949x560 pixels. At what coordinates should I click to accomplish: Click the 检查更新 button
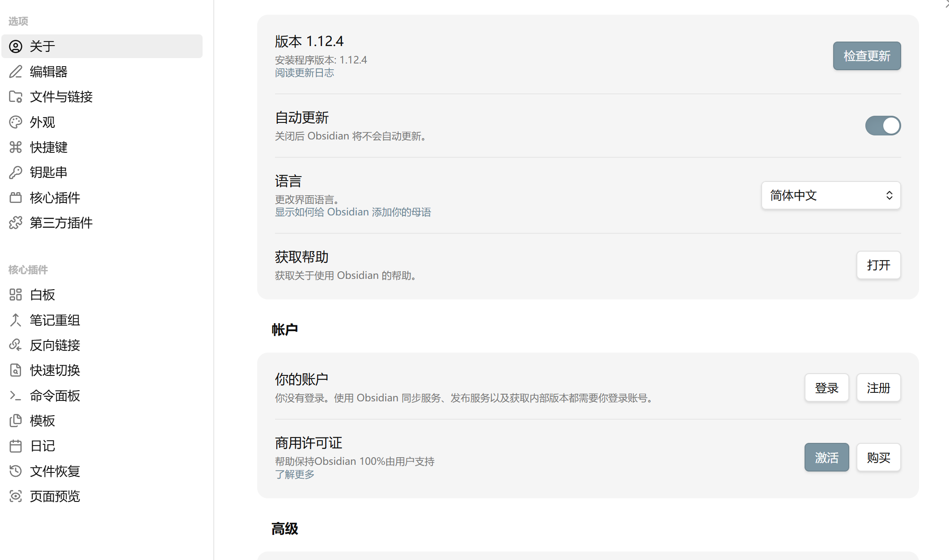pyautogui.click(x=866, y=56)
